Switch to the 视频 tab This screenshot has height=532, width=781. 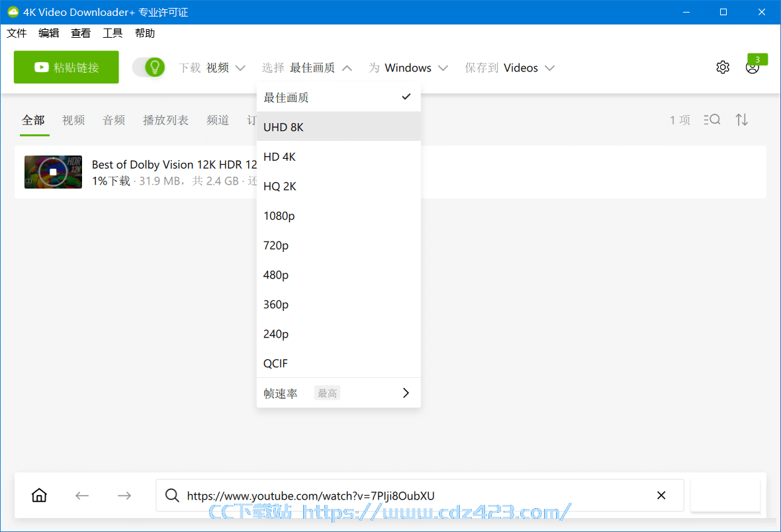[73, 120]
